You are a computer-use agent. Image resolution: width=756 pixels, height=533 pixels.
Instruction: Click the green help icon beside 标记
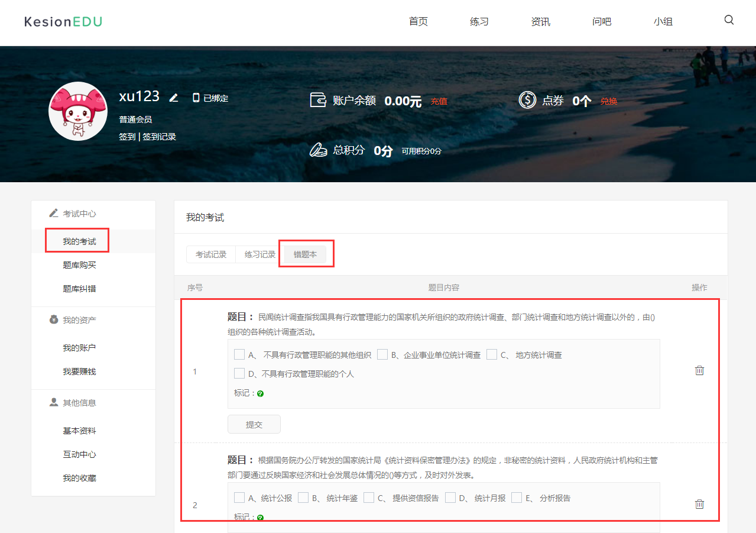(260, 393)
